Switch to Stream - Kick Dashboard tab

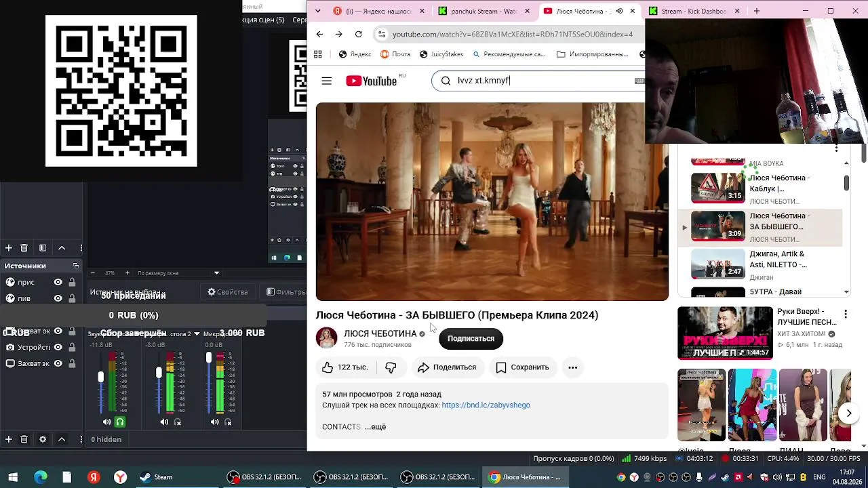click(694, 11)
